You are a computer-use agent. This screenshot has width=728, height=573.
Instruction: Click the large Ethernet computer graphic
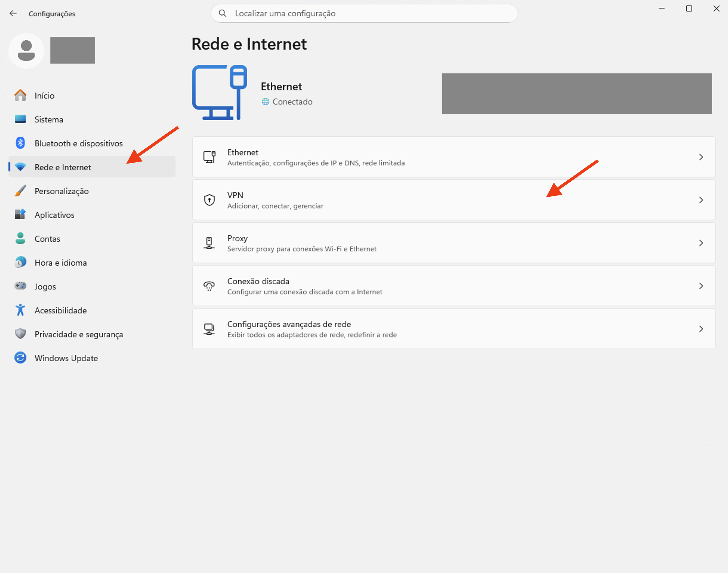220,93
